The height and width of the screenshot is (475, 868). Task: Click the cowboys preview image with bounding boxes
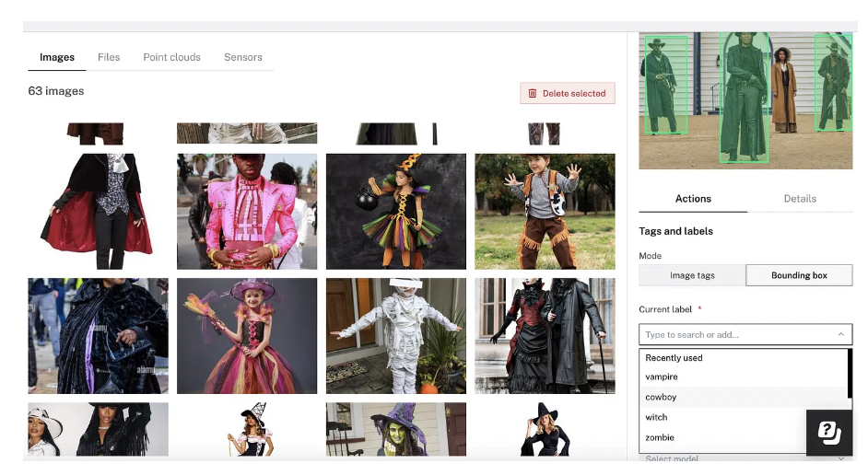[745, 100]
